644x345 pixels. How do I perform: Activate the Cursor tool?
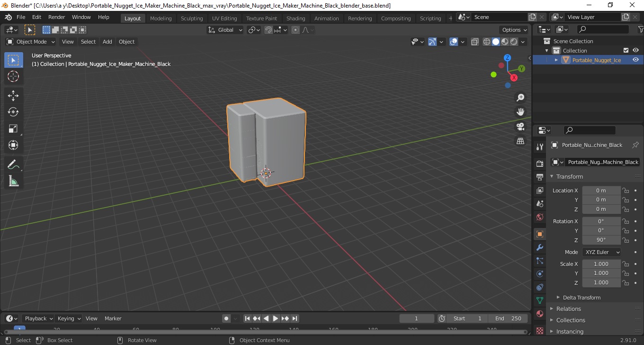click(x=13, y=76)
